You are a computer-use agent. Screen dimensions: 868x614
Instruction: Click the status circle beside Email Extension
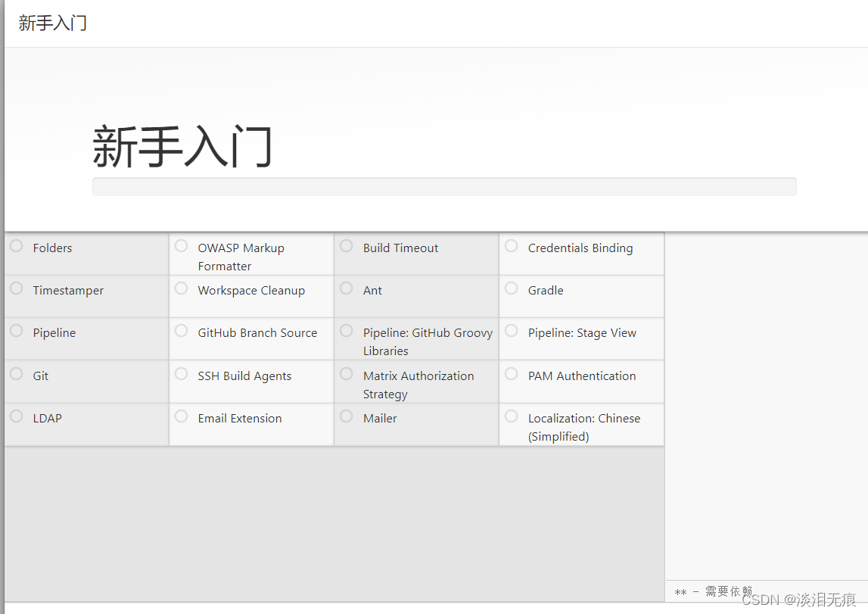[x=181, y=416]
